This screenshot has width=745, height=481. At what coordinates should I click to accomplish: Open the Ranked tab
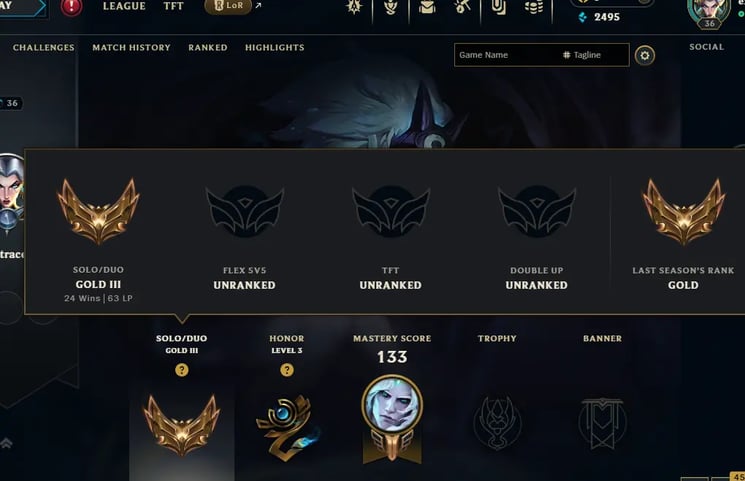coord(208,48)
